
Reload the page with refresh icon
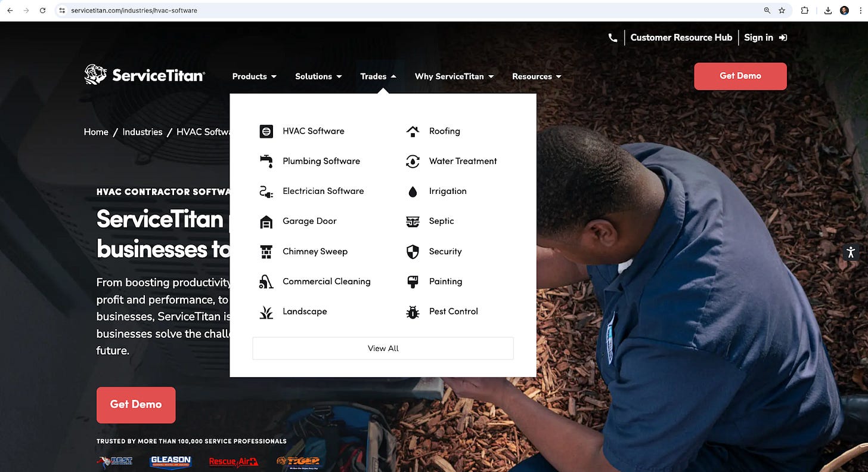coord(42,11)
